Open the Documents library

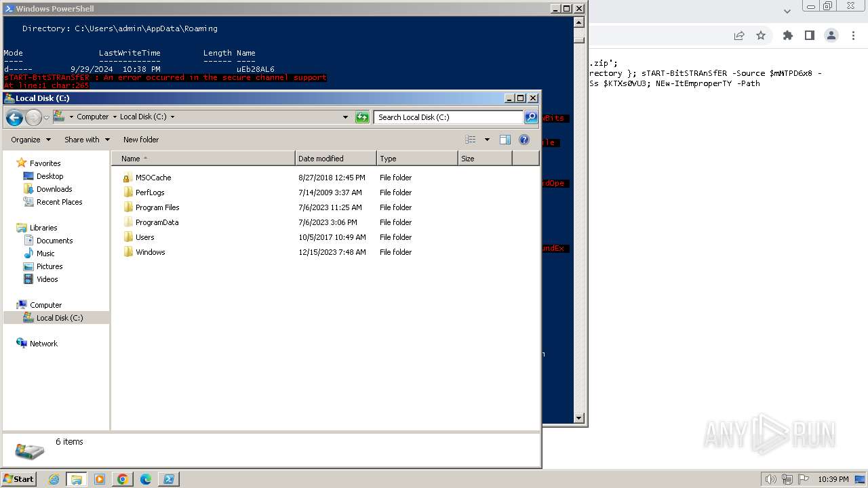54,241
